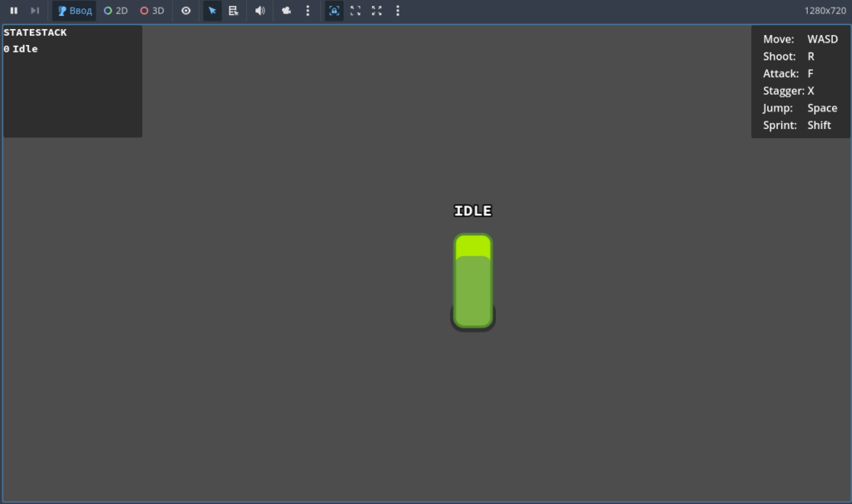Screen dimensions: 852x504
Task: Open the embed three-dots options menu
Action: [x=398, y=10]
